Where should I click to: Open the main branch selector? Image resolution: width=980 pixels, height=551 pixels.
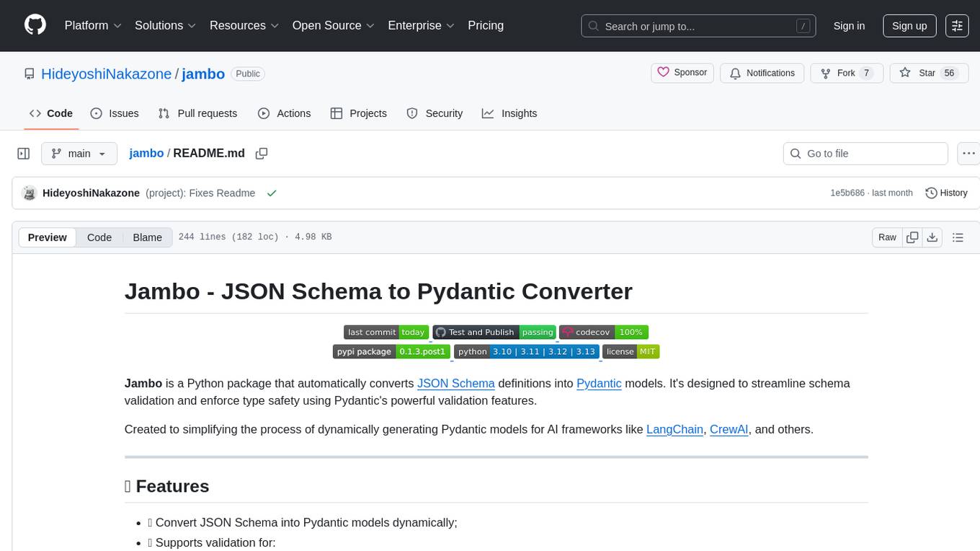[79, 154]
